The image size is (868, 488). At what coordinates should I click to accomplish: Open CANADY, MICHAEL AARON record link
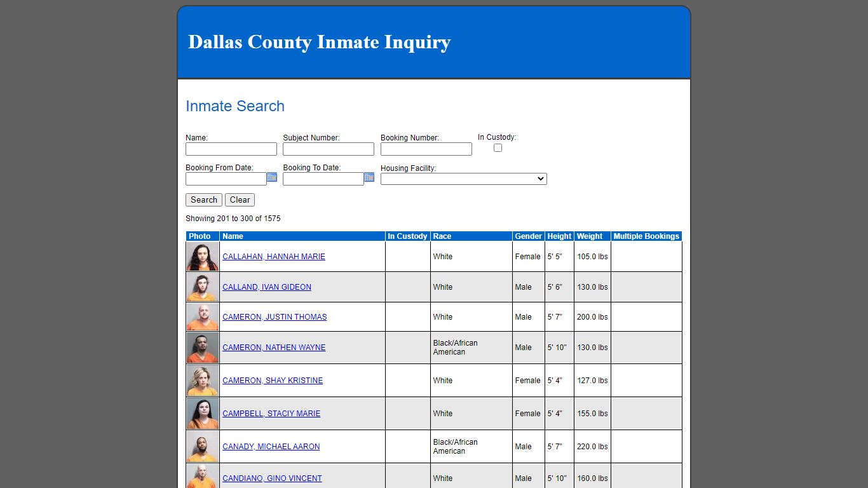click(271, 447)
